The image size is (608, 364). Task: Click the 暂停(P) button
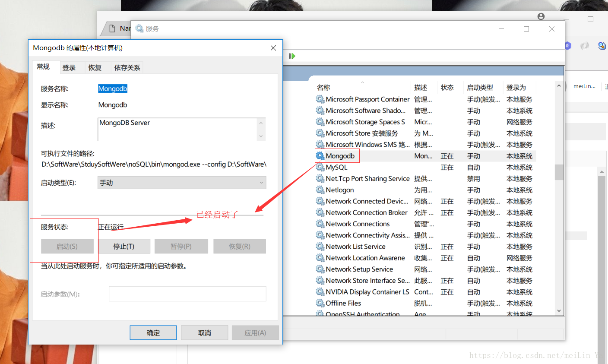pos(181,246)
